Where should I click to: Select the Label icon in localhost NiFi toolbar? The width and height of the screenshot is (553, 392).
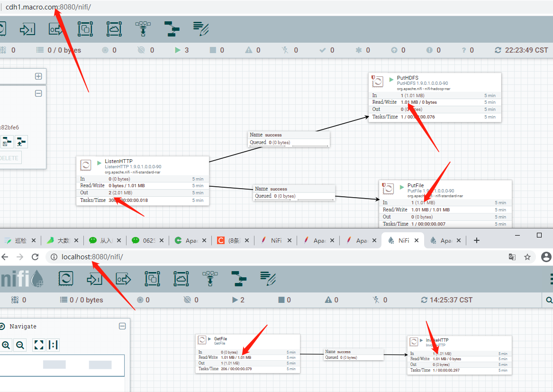[x=268, y=279]
